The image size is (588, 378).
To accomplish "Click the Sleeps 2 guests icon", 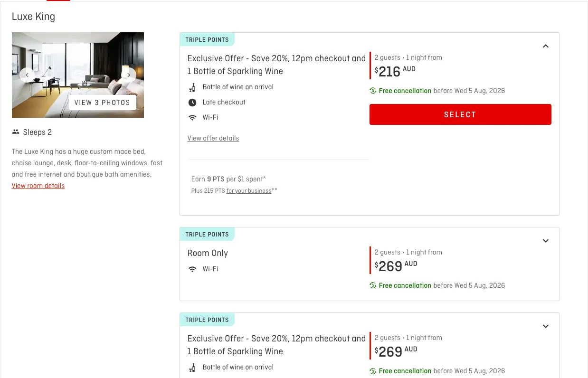I will pyautogui.click(x=16, y=132).
